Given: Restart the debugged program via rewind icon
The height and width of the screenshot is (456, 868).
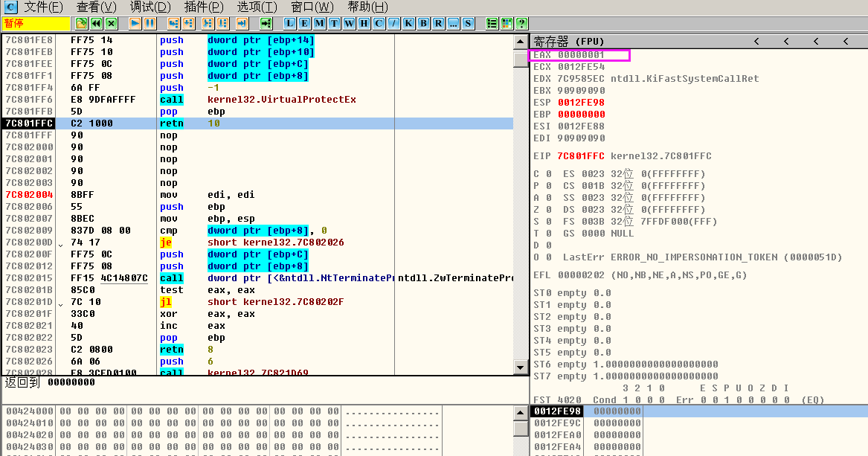Looking at the screenshot, I should (x=96, y=23).
